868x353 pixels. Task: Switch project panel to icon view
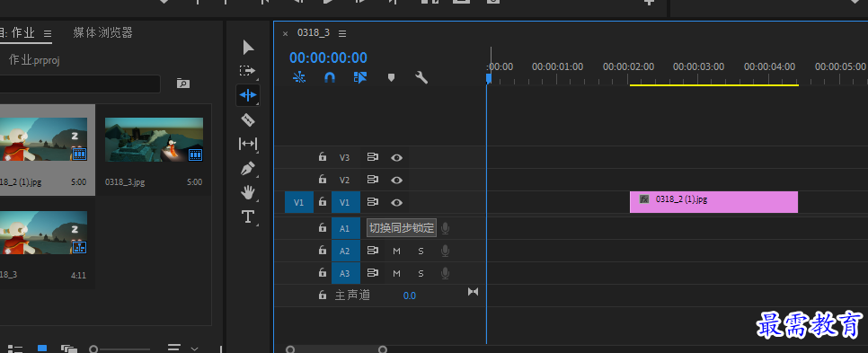[x=42, y=349]
